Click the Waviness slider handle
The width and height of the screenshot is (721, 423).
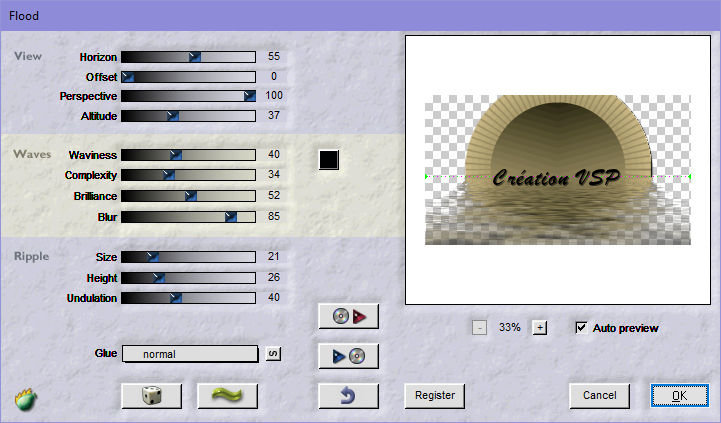(x=176, y=155)
